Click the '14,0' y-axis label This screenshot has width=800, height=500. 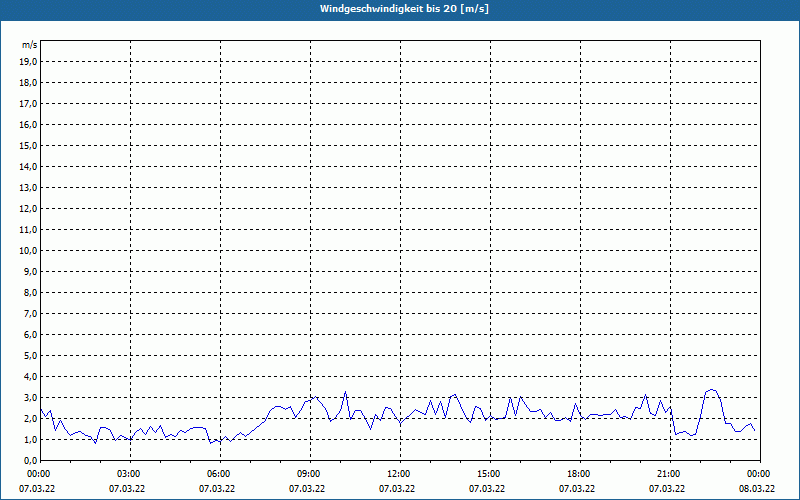(28, 166)
